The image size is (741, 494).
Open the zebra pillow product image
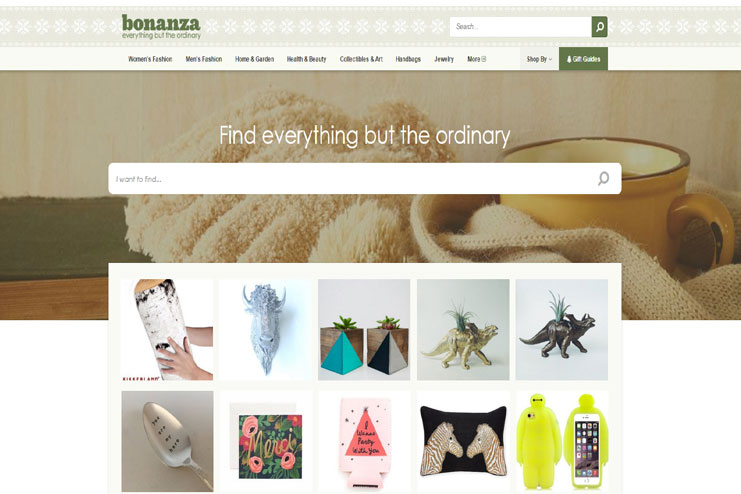[x=463, y=441]
